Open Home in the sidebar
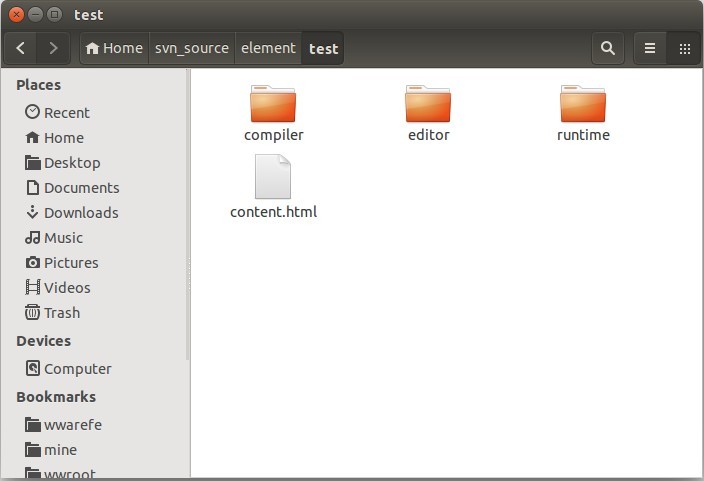 pos(97,137)
